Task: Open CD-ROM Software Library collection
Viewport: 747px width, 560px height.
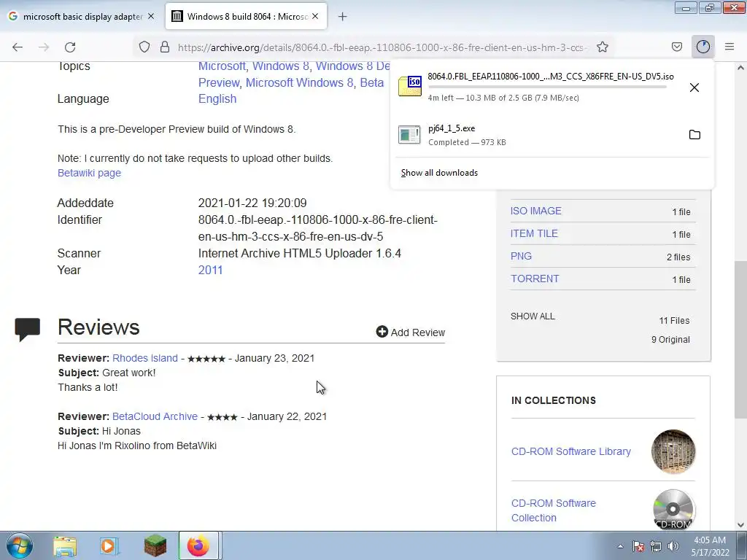Action: [x=570, y=451]
